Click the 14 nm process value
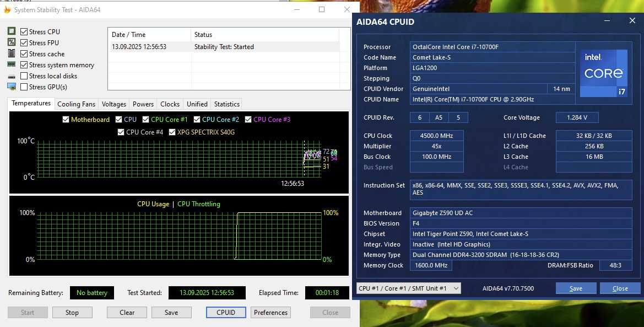This screenshot has width=644, height=327. click(x=561, y=89)
